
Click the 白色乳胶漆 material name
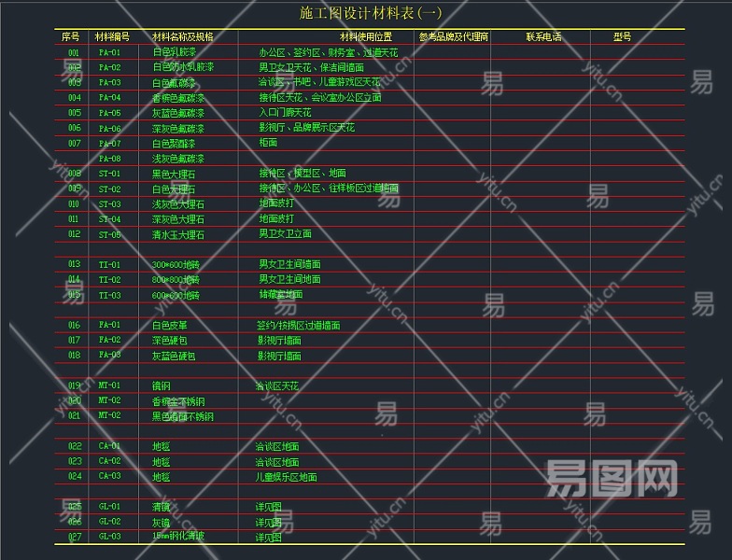(x=174, y=52)
